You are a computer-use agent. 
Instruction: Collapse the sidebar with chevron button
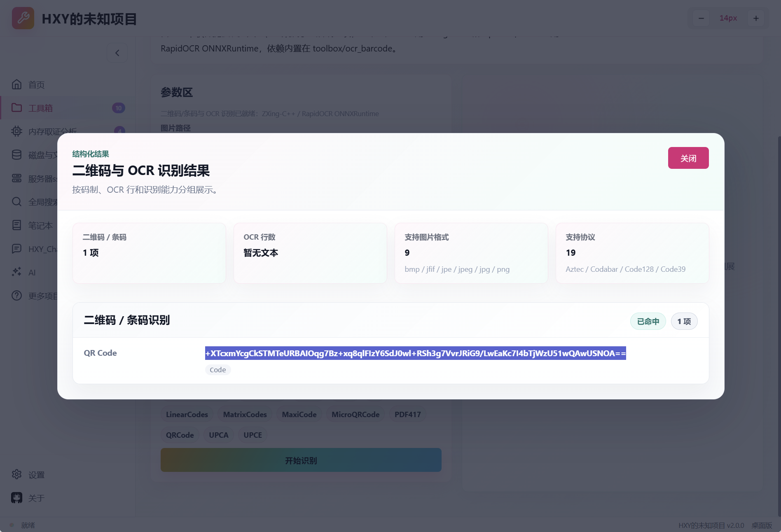pos(117,53)
